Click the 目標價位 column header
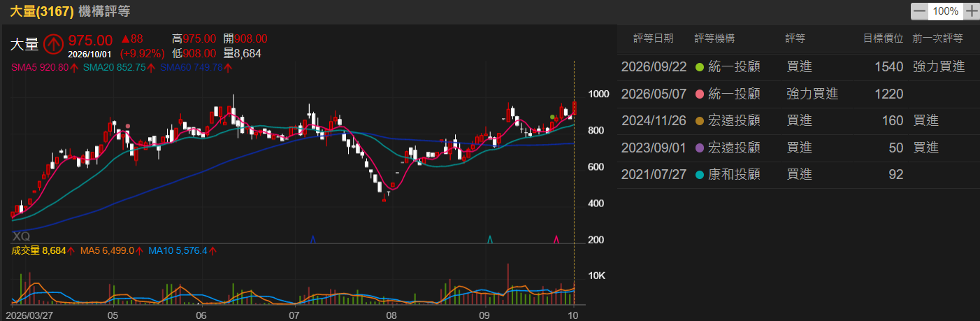 [884, 38]
